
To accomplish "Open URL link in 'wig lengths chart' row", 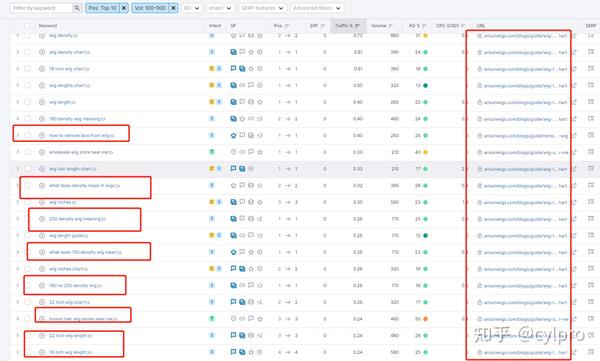I will tap(525, 86).
